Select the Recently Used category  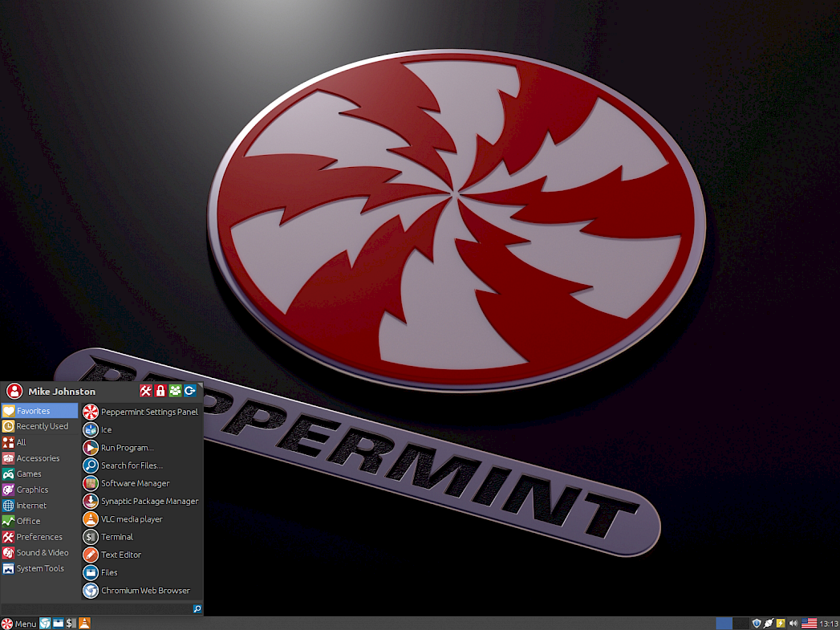click(39, 426)
